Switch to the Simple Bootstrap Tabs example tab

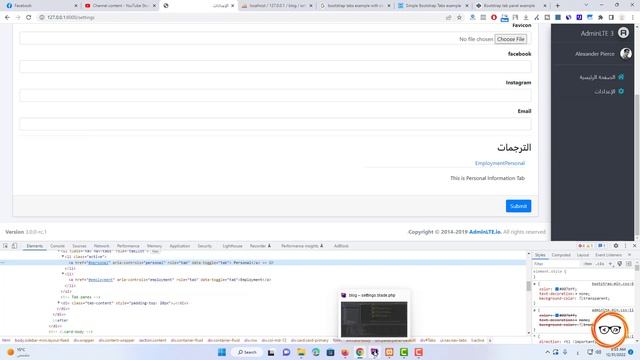point(433,6)
